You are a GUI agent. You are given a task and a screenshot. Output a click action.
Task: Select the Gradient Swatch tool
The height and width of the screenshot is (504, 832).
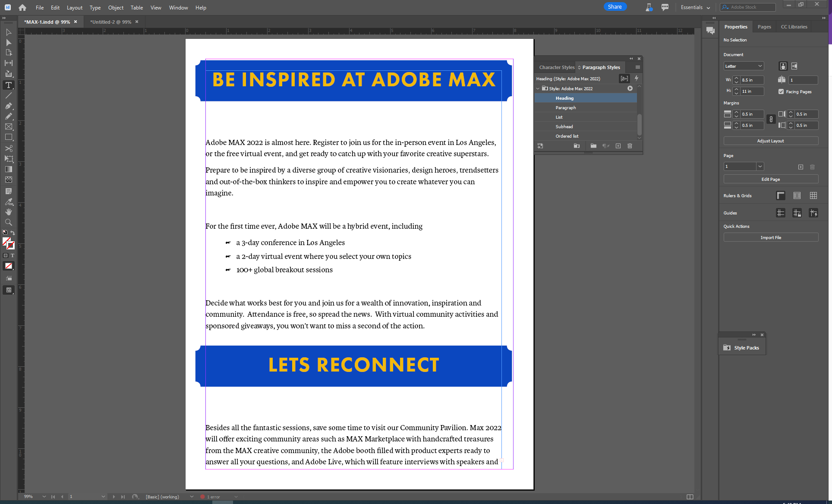(x=8, y=169)
